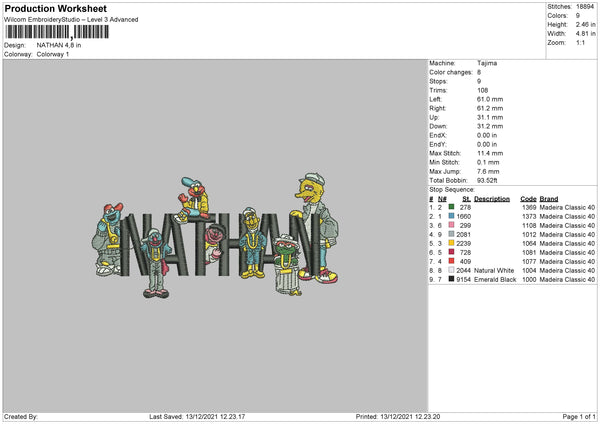Image resolution: width=600 pixels, height=424 pixels.
Task: Choose the red thread swatch code 1077
Action: click(x=452, y=261)
